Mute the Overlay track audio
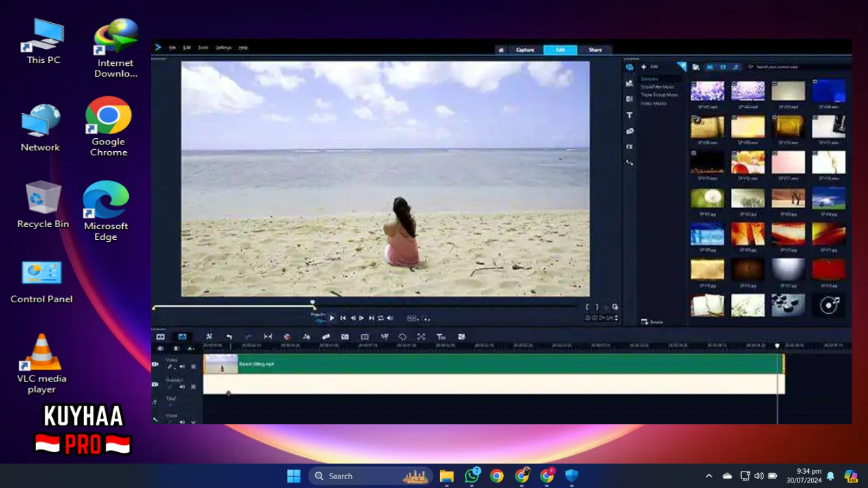This screenshot has height=488, width=868. (x=182, y=386)
